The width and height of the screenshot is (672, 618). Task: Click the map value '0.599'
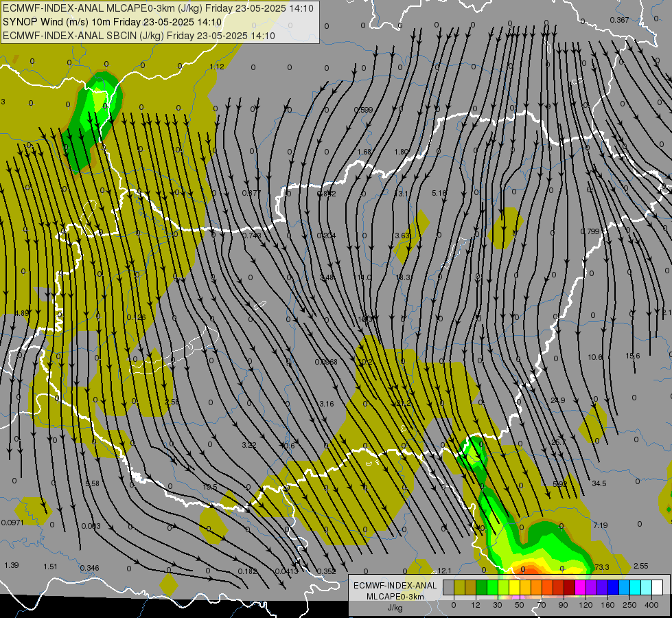363,111
